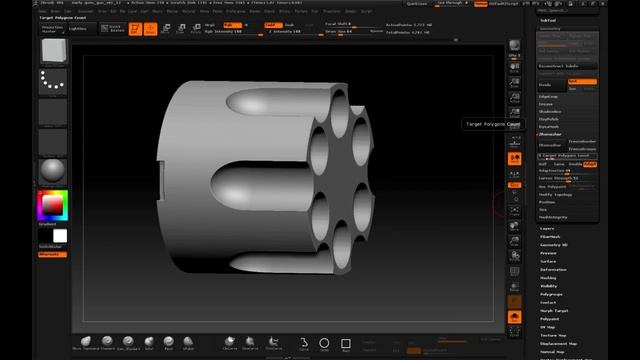
Task: Choose the Rect stroke type
Action: click(x=346, y=344)
